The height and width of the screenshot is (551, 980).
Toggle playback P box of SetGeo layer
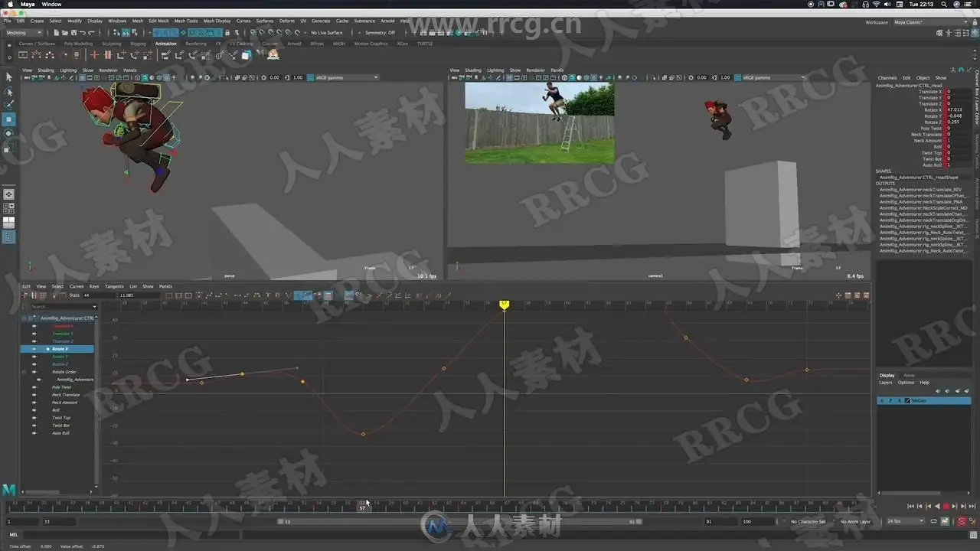point(890,401)
